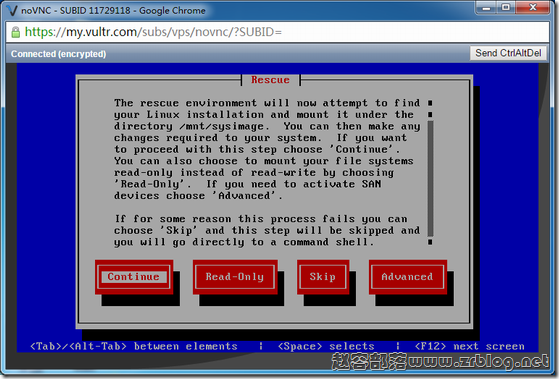559x379 pixels.
Task: Click 'you will go directly to a command shell.' line
Action: point(244,242)
